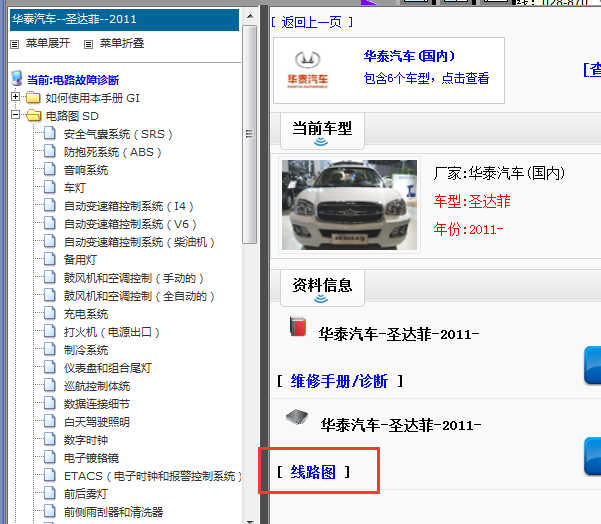
Task: Click the 制冷系统 text entry
Action: click(x=86, y=350)
